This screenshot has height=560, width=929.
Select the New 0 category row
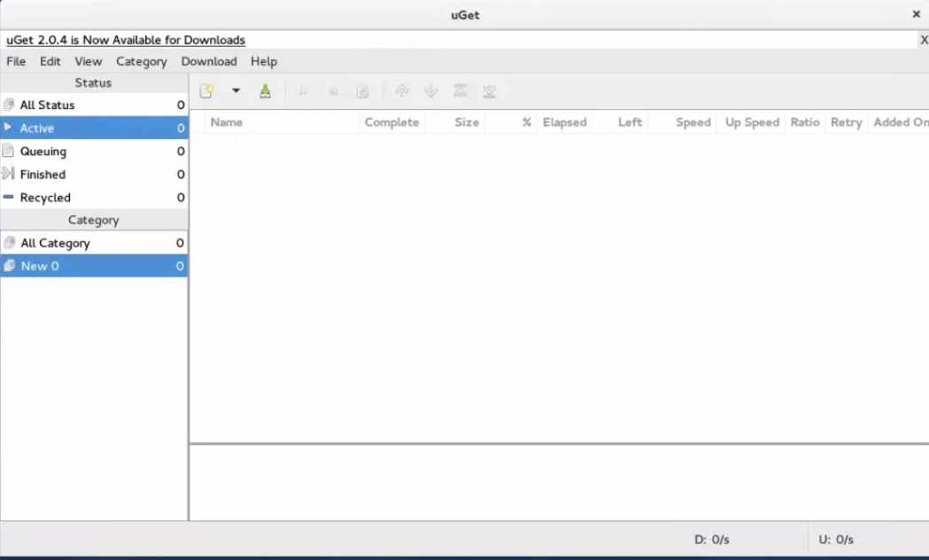(94, 266)
